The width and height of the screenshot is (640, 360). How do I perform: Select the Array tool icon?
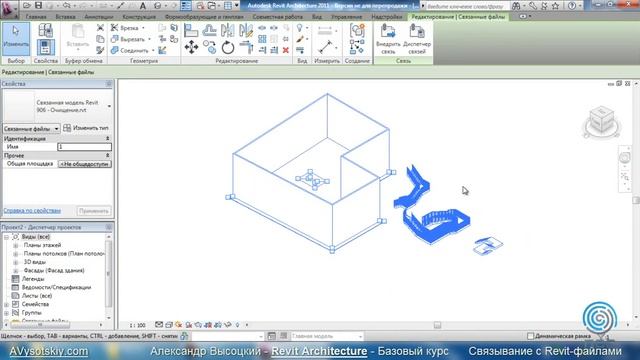[x=262, y=39]
